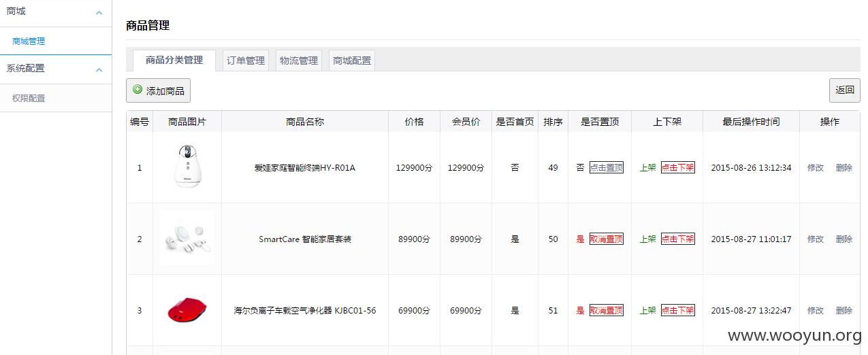
Task: Click timestamp 2015-08-26 13:12:34
Action: (751, 167)
